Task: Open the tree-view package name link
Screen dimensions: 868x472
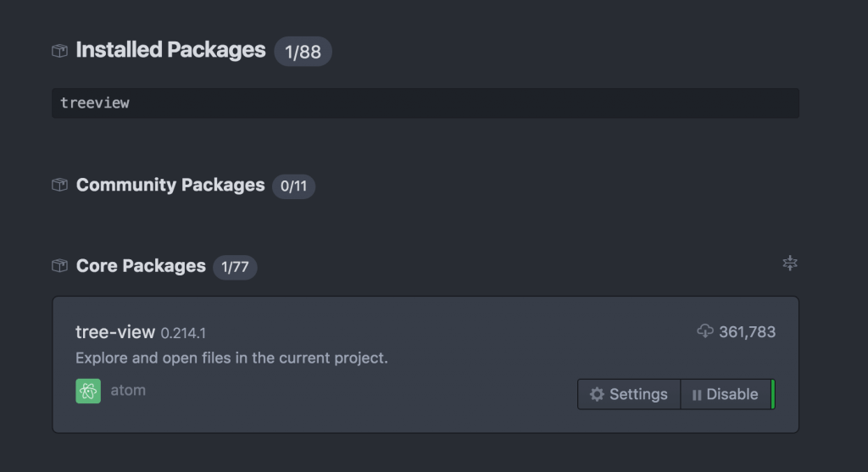Action: [115, 332]
